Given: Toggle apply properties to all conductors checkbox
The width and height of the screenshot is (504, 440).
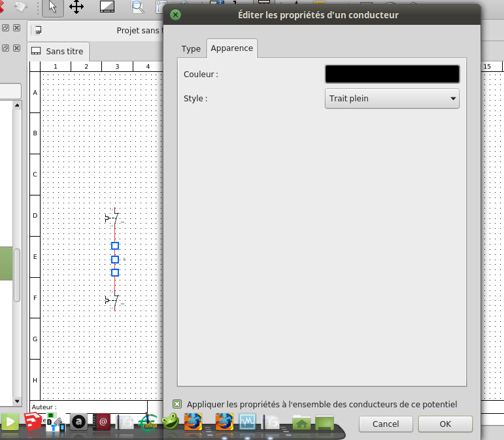Looking at the screenshot, I should [177, 405].
